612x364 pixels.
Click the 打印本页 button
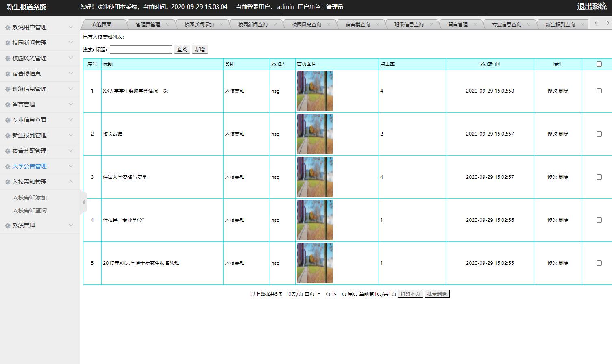coord(409,293)
